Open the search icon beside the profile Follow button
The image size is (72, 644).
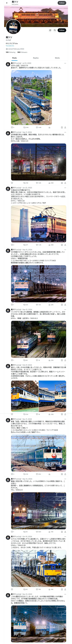coord(55,30)
